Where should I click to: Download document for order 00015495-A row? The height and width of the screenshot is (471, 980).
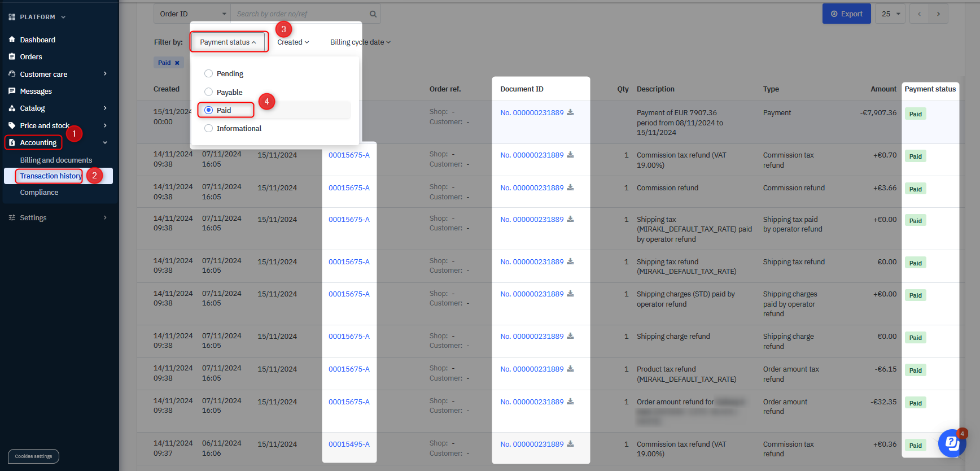click(x=571, y=444)
